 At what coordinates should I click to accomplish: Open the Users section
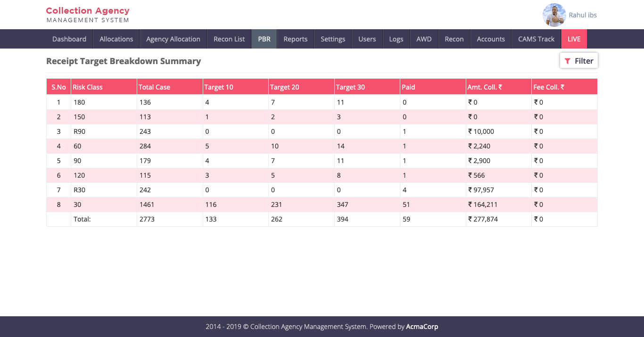[x=367, y=39]
